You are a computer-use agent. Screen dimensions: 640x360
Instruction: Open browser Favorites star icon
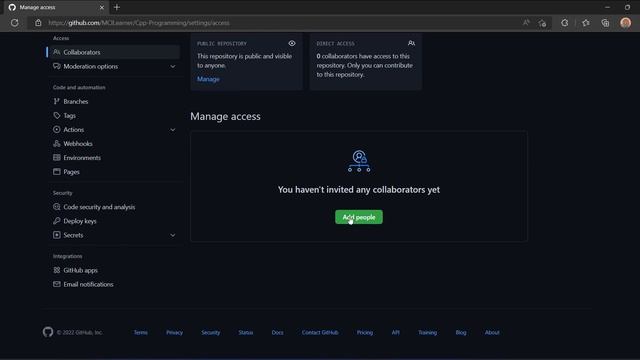[586, 23]
